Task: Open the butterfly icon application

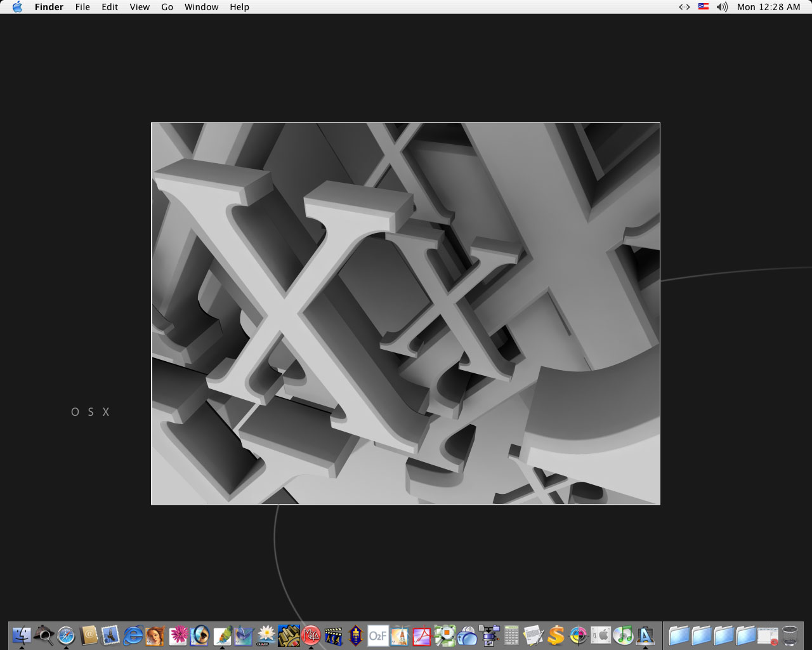Action: pos(244,635)
